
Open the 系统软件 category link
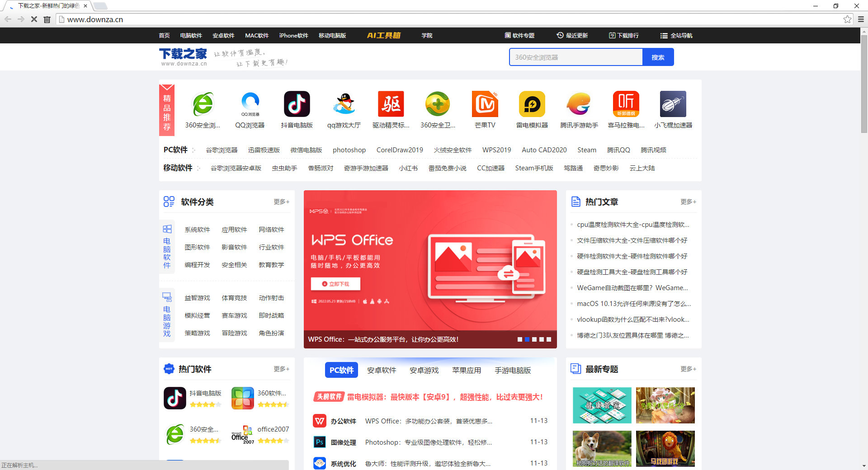pyautogui.click(x=197, y=230)
